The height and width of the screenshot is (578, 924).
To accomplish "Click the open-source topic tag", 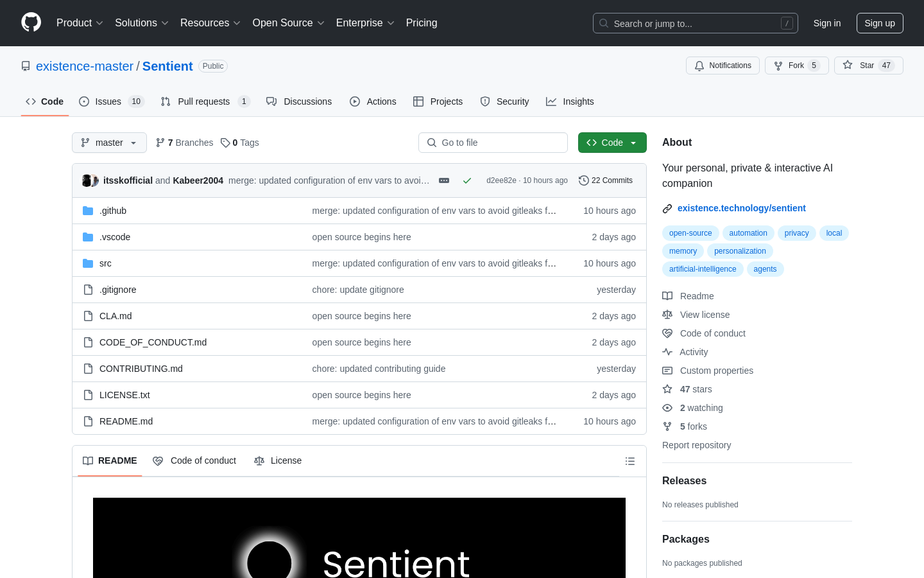I will (x=690, y=233).
